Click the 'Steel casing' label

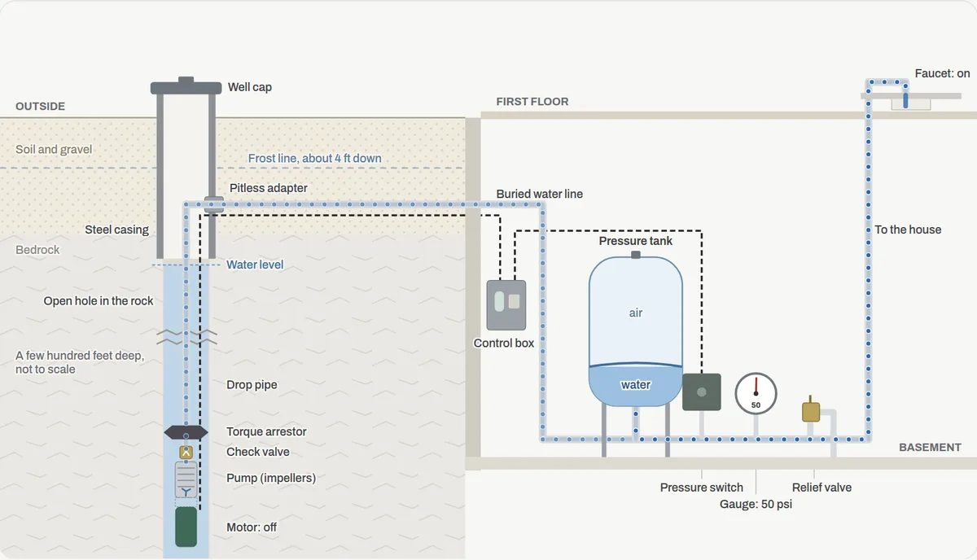(x=117, y=230)
